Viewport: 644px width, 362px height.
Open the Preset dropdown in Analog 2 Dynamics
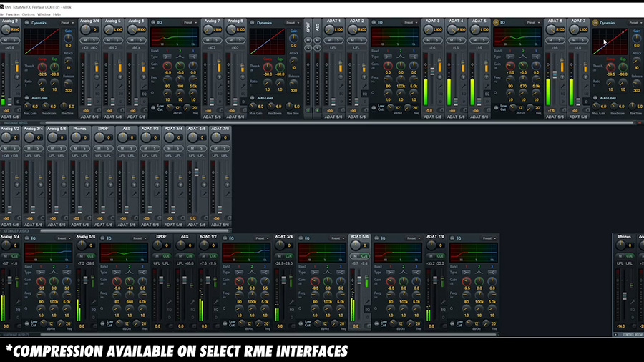tap(67, 23)
